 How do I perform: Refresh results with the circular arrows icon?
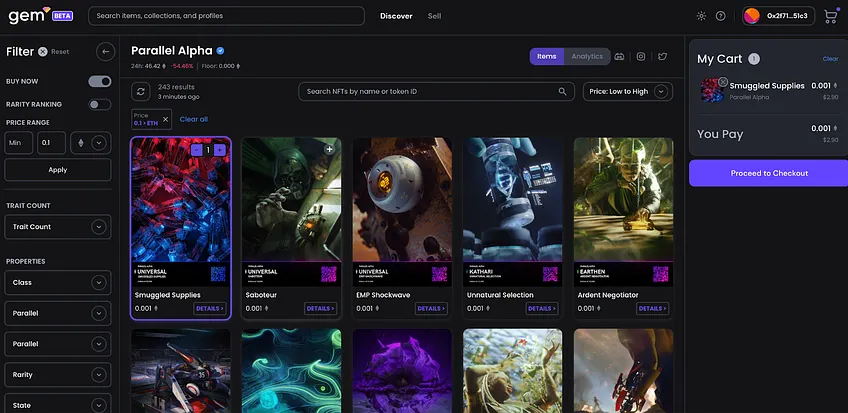tap(141, 91)
